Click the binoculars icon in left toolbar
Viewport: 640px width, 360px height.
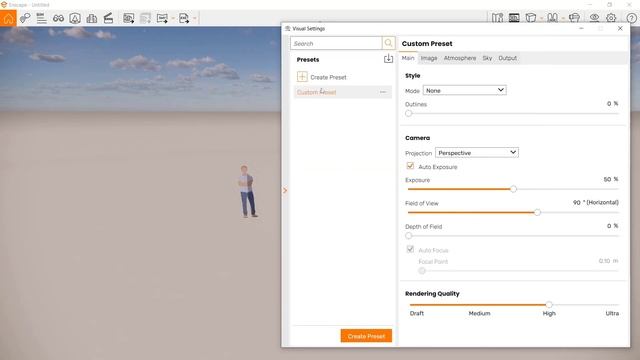[58, 18]
